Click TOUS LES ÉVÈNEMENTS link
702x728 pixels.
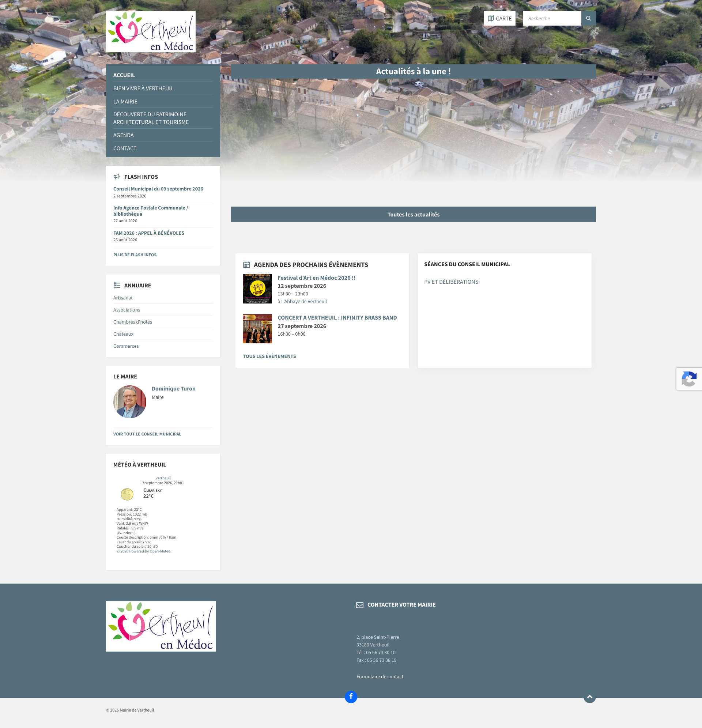pyautogui.click(x=269, y=356)
